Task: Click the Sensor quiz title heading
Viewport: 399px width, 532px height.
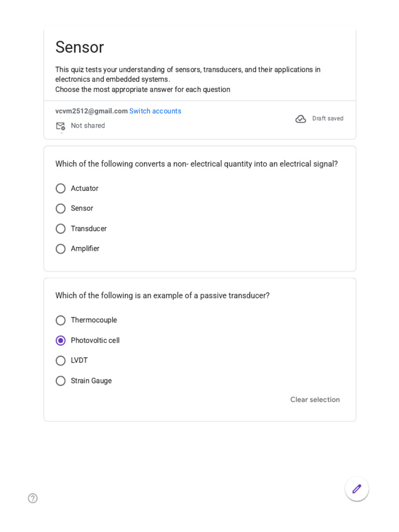Action: point(79,47)
